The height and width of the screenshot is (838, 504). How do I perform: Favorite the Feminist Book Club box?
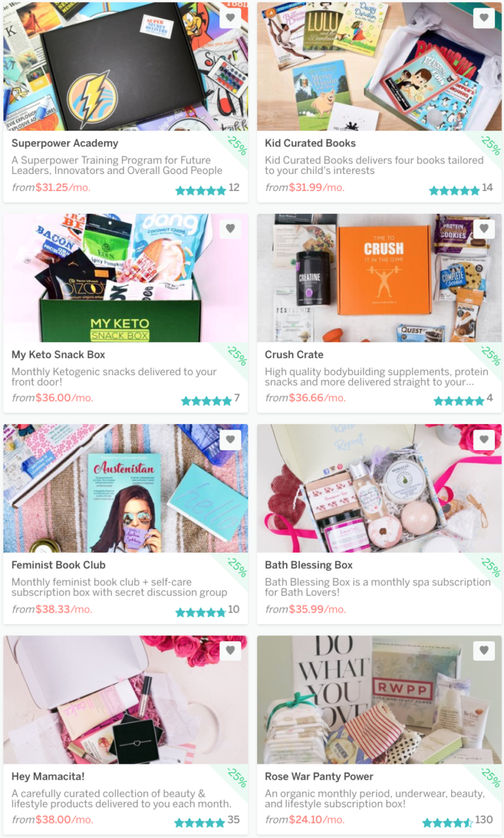tap(230, 439)
